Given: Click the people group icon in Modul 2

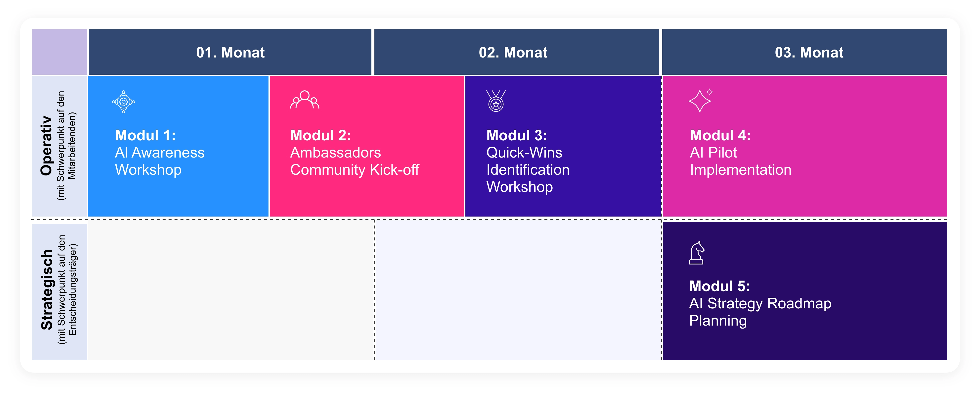Looking at the screenshot, I should (x=305, y=100).
